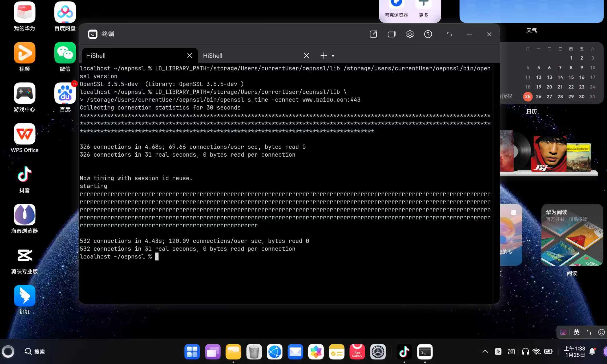This screenshot has width=607, height=364.
Task: Expand the new tab dropdown arrow
Action: 333,56
